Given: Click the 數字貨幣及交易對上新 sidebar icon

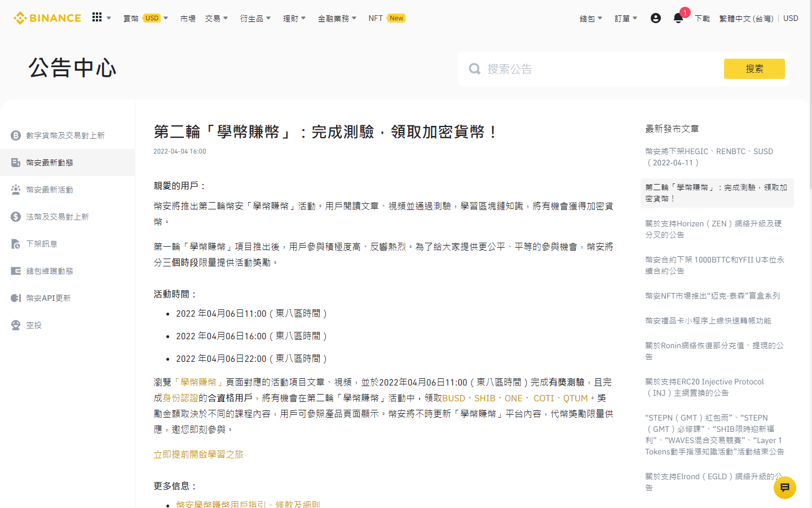Looking at the screenshot, I should pos(16,135).
